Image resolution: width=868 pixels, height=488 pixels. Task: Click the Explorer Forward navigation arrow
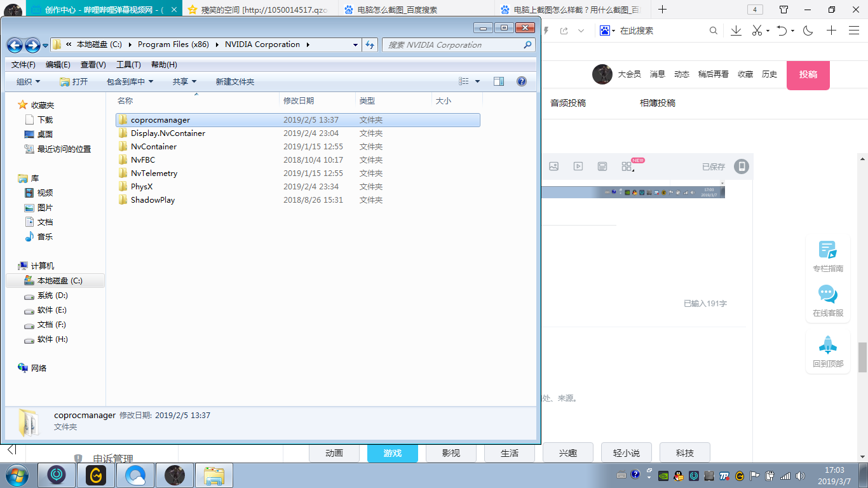pyautogui.click(x=32, y=45)
